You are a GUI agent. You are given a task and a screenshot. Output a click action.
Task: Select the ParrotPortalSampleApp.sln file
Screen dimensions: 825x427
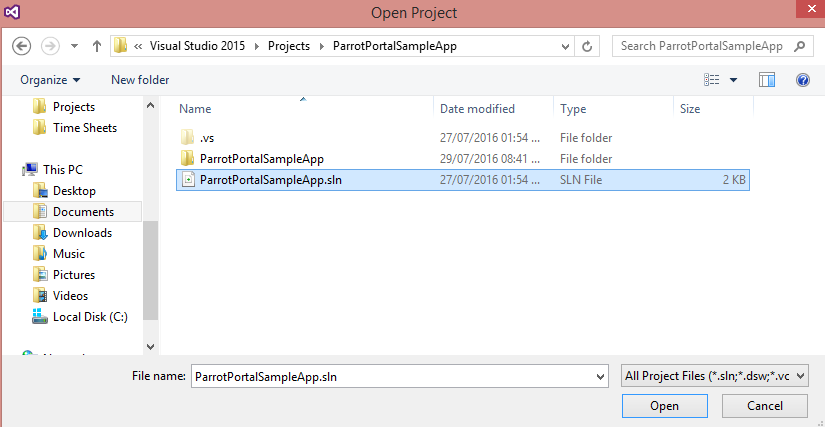[463, 180]
